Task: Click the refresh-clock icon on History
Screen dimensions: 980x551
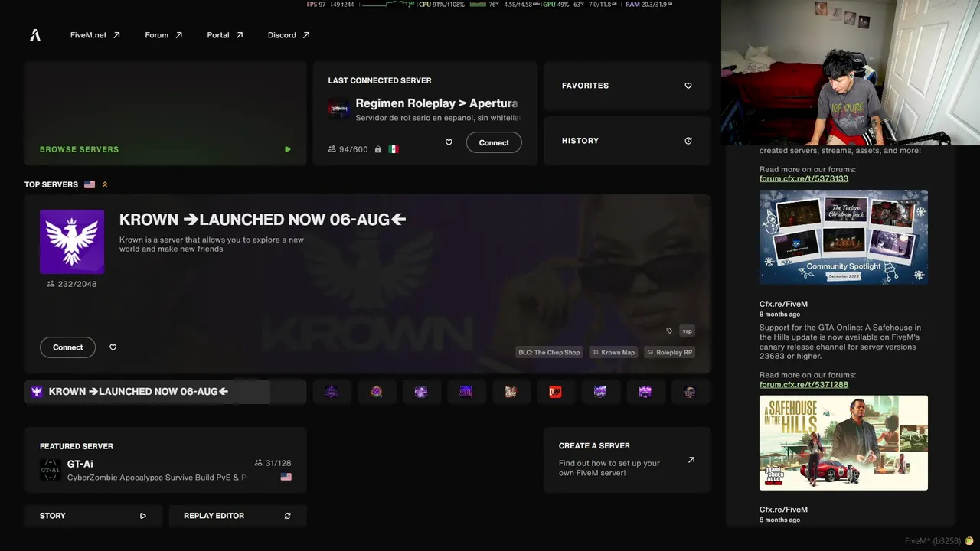Action: [x=688, y=141]
